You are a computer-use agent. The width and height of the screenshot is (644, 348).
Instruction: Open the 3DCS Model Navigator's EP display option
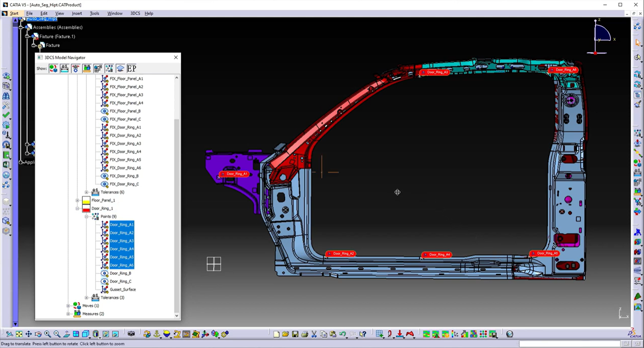click(x=131, y=68)
